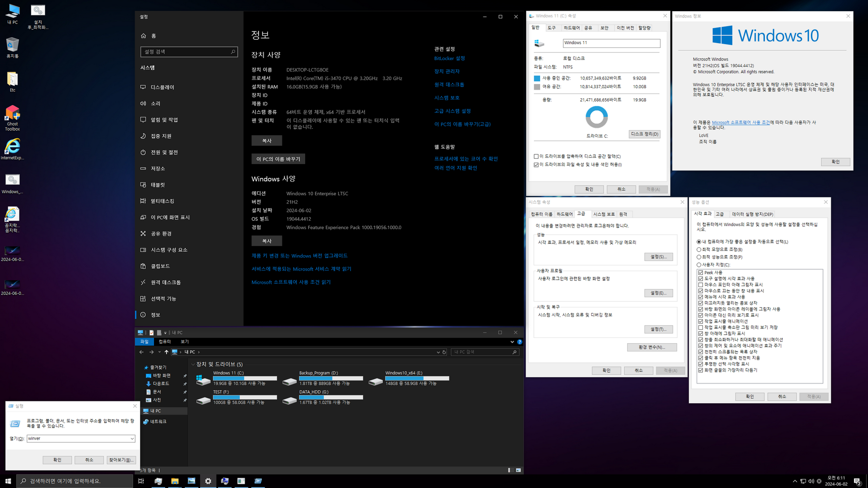
Task: Open Task View on the taskbar
Action: pos(141,481)
